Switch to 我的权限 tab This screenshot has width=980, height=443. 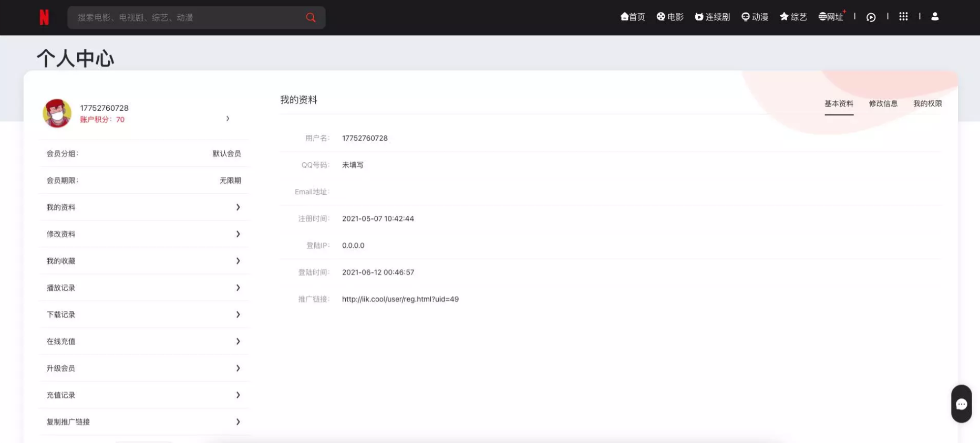coord(927,103)
